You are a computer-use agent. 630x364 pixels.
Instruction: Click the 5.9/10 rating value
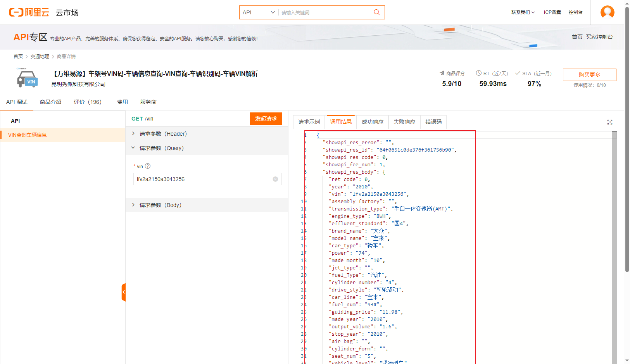coord(452,84)
